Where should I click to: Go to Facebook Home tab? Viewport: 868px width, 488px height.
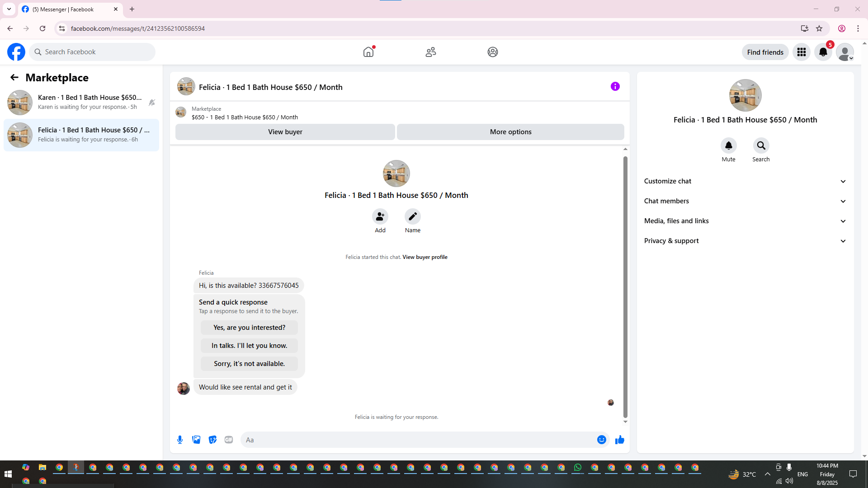click(x=368, y=52)
